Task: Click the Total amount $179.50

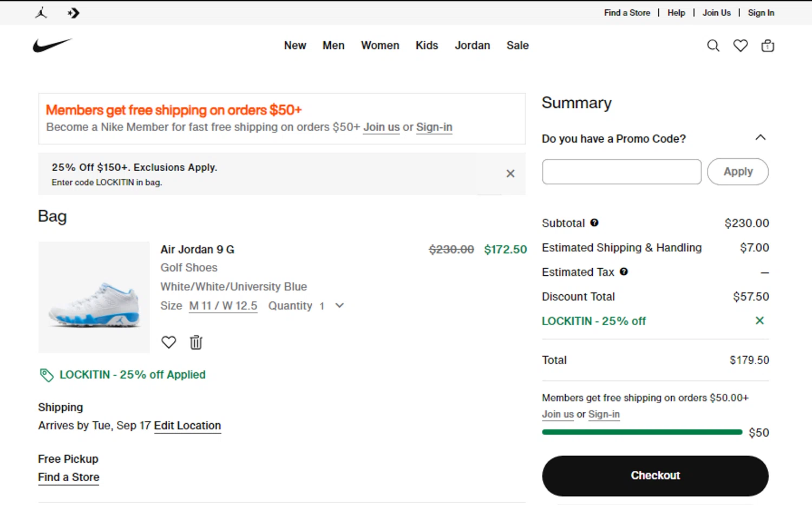Action: [749, 360]
